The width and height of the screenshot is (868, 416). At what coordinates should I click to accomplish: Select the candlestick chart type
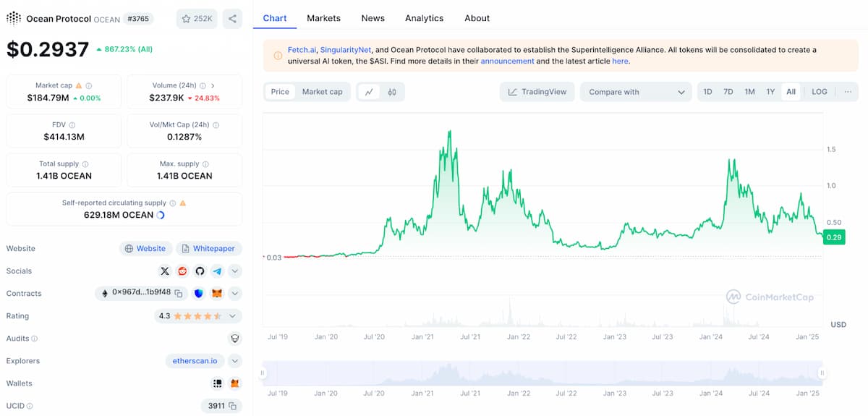(392, 92)
